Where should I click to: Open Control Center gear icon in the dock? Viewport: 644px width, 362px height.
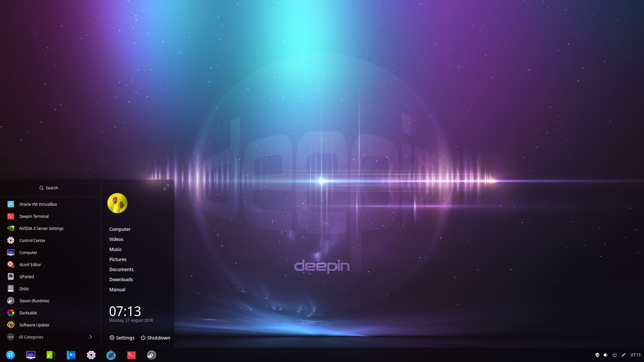coord(91,355)
